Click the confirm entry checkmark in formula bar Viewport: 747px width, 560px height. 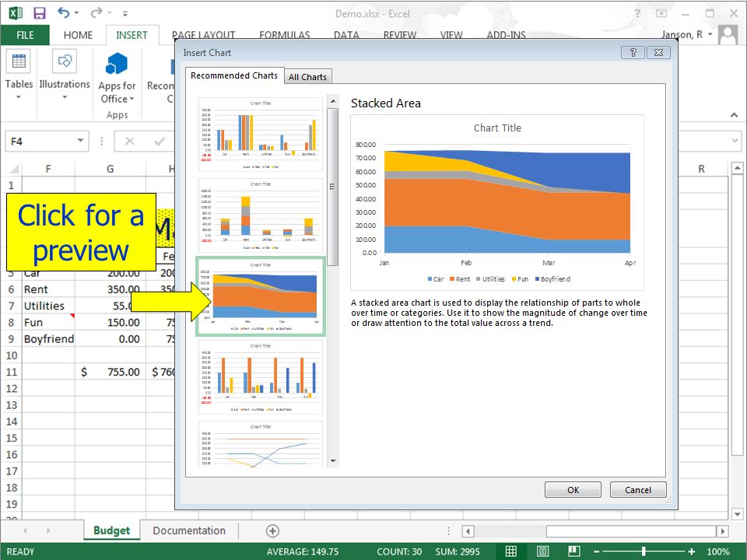click(x=160, y=142)
